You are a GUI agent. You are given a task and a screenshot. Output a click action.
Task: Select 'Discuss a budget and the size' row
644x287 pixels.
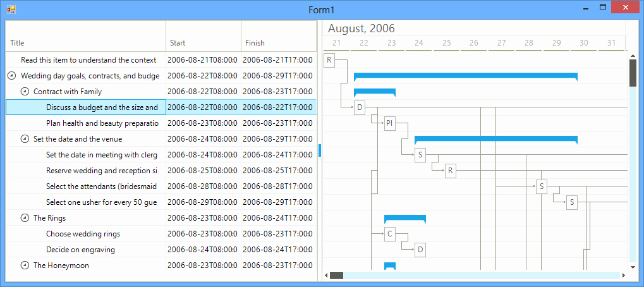coord(161,107)
